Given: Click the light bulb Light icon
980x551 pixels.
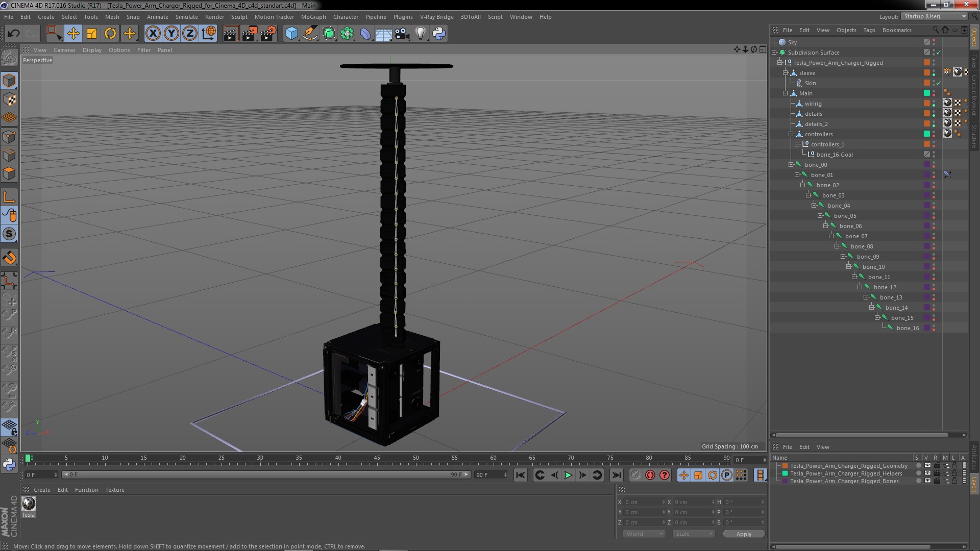Looking at the screenshot, I should (420, 34).
